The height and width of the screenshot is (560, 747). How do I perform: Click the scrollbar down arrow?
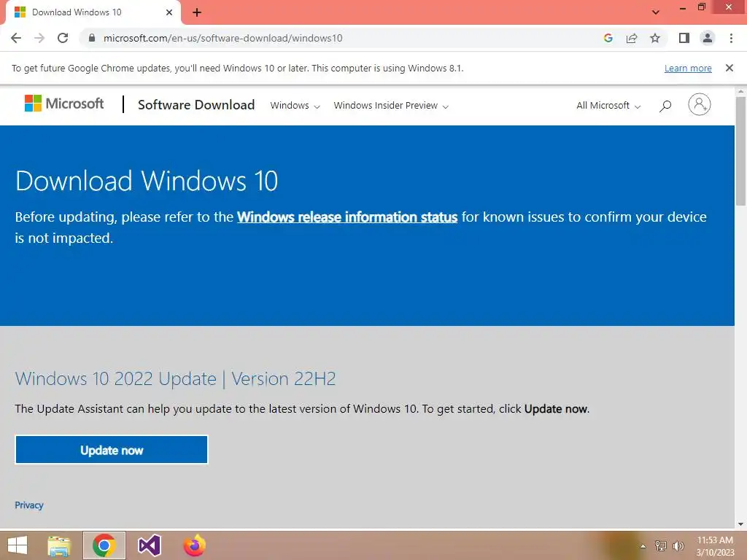[x=740, y=524]
